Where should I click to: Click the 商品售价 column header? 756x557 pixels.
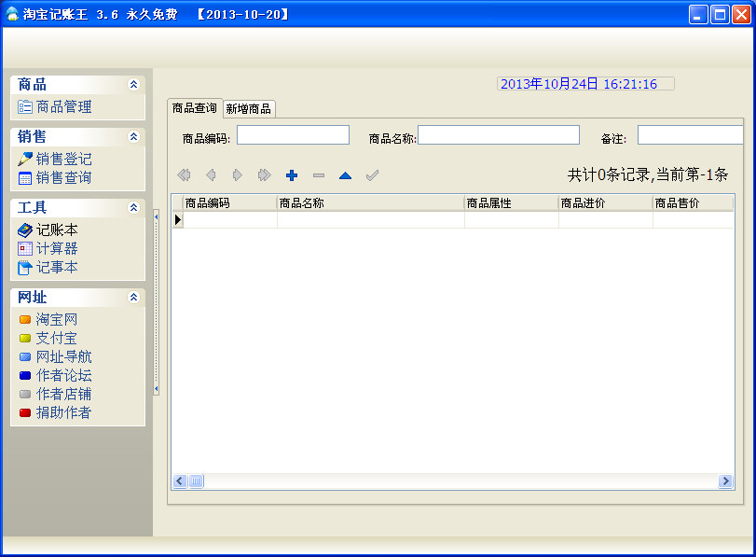[694, 203]
